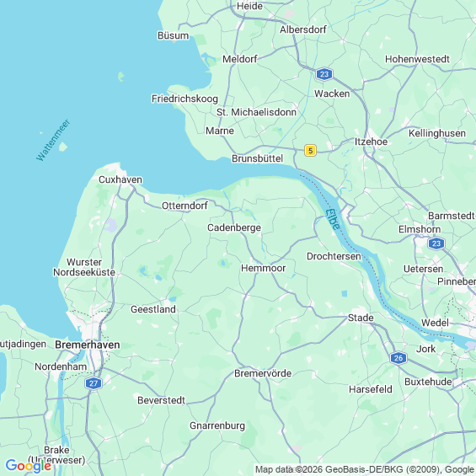The image size is (476, 476).
Task: Select the Hemmoor town label
Action: [x=263, y=269]
